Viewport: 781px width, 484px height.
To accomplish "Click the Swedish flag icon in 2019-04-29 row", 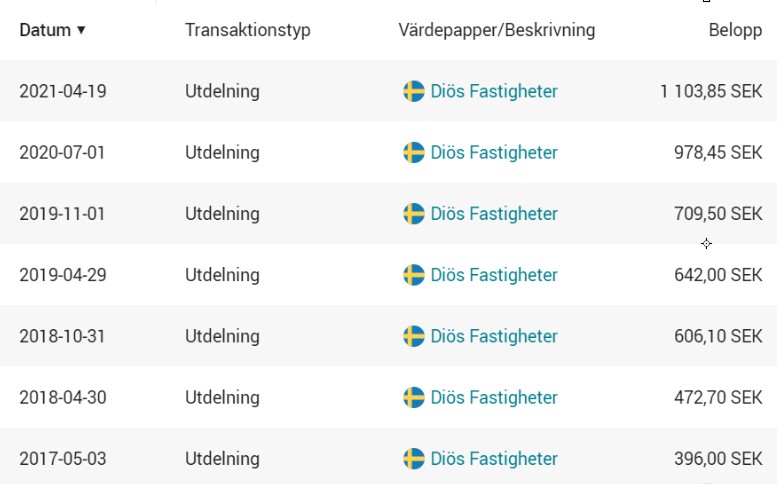I will pos(413,275).
